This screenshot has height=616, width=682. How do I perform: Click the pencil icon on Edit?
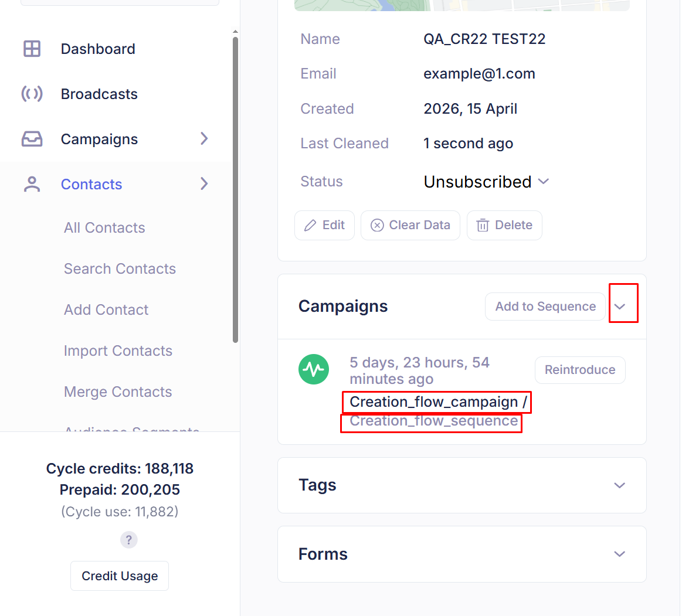click(310, 225)
